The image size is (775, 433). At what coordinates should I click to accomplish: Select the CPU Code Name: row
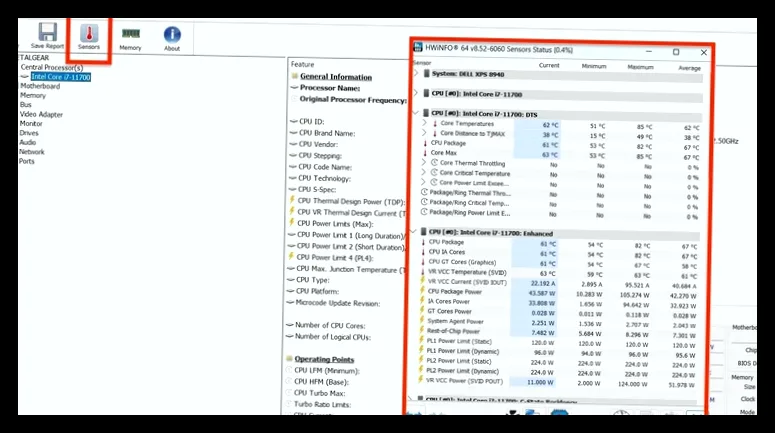324,167
